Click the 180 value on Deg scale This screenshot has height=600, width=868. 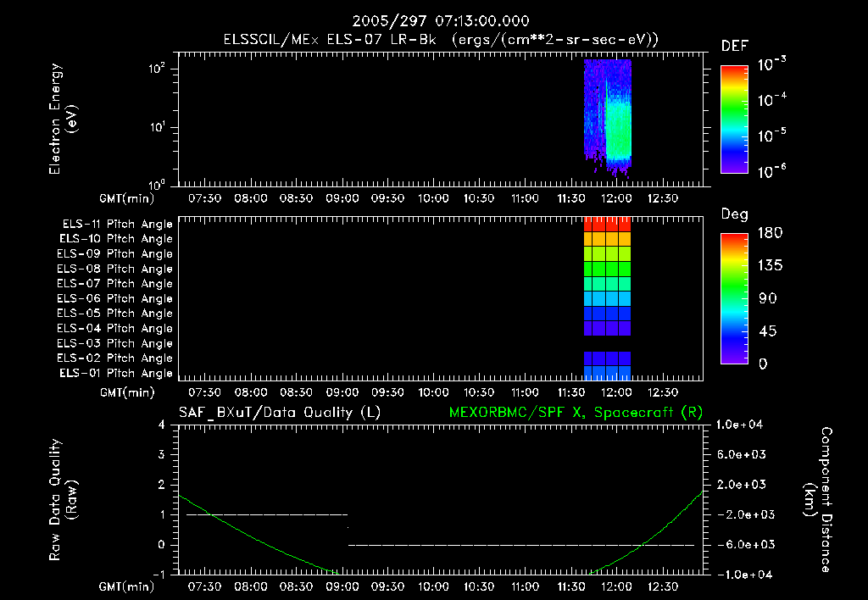[x=770, y=233]
